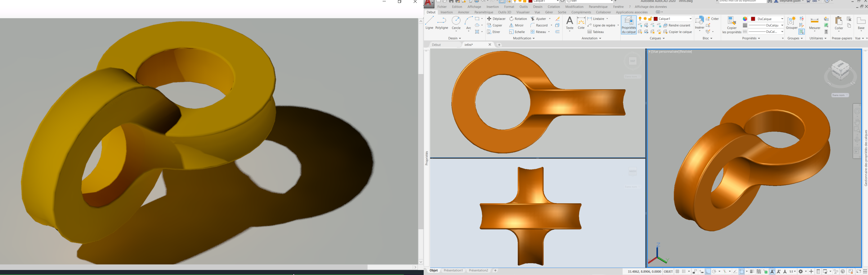The image size is (868, 275).
Task: Select the Ligne drawing tool
Action: click(429, 23)
